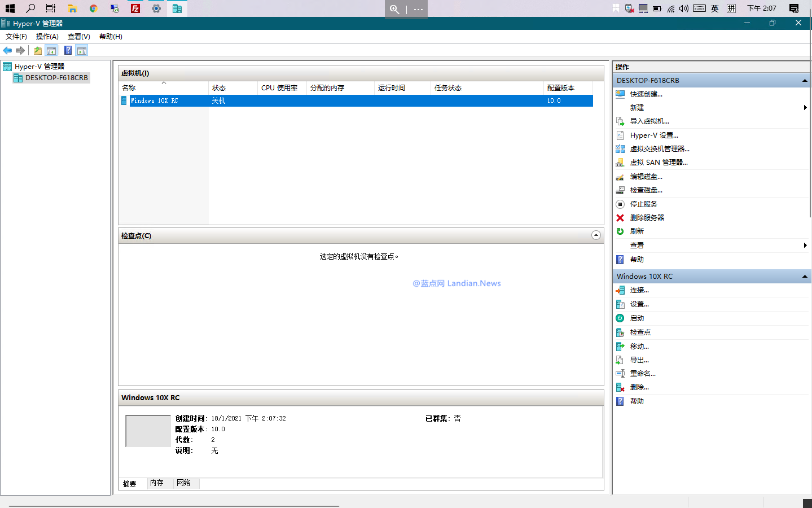Sort by 名称 column header
The width and height of the screenshot is (812, 508).
pos(164,88)
